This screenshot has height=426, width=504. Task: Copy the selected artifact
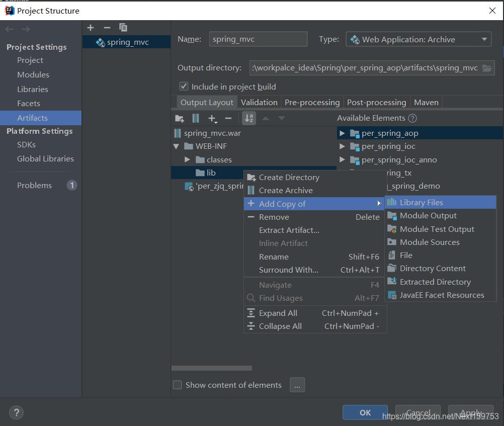click(x=123, y=28)
